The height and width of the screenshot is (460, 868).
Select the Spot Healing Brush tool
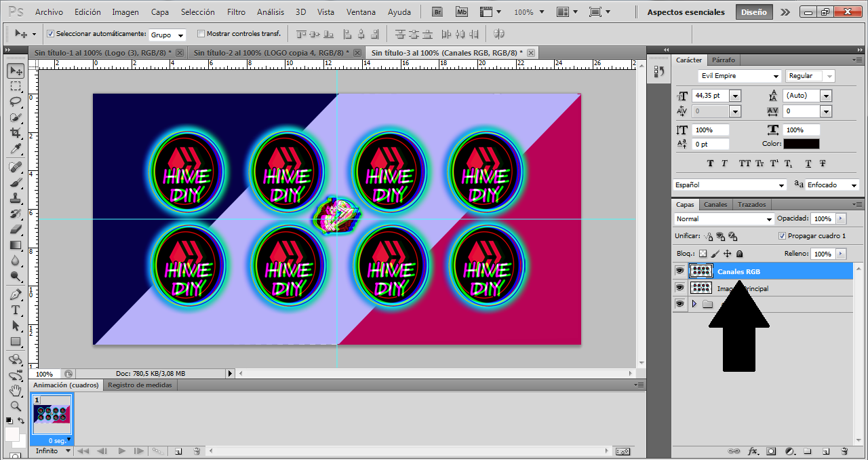coord(16,167)
